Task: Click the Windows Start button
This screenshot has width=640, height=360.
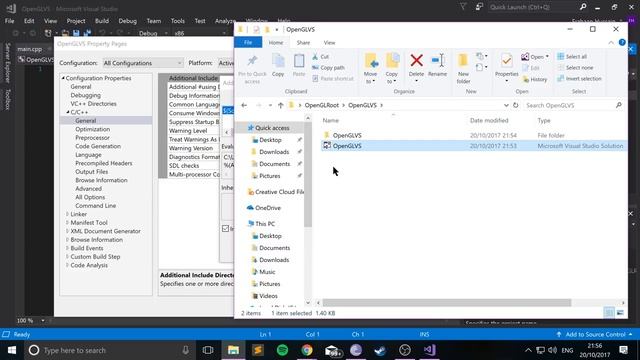Action: [x=12, y=350]
